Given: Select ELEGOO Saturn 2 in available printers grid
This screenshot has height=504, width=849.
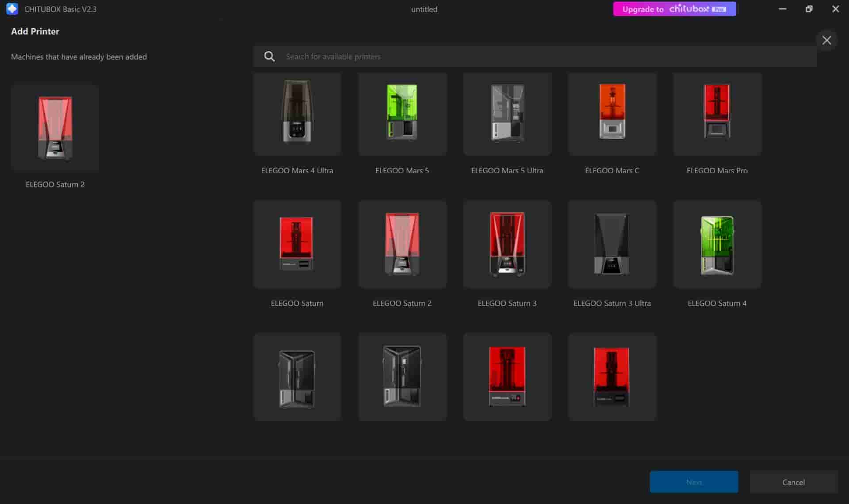Looking at the screenshot, I should point(402,244).
